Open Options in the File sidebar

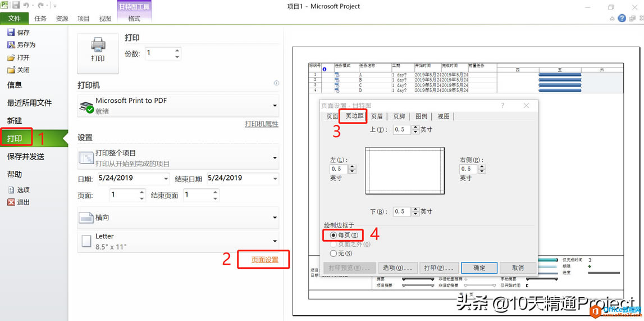tap(19, 190)
